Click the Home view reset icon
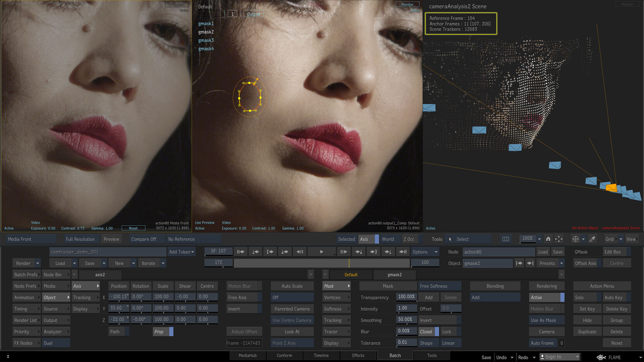The height and width of the screenshot is (362, 644). pos(548,239)
